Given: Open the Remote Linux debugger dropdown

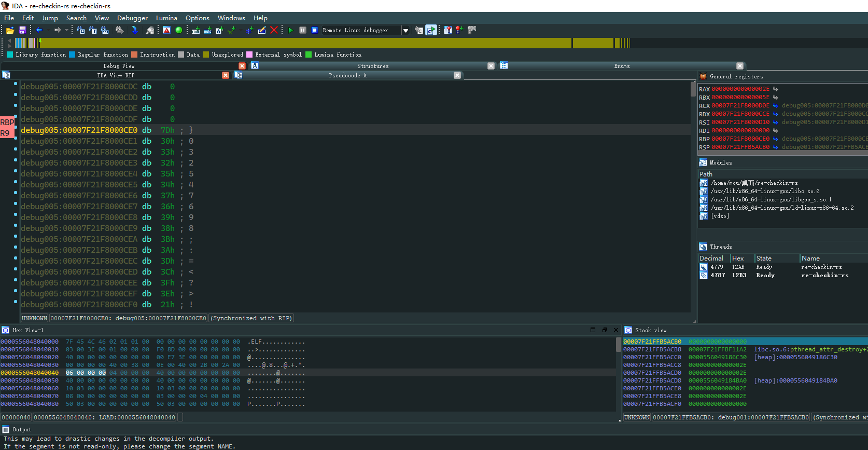Looking at the screenshot, I should coord(405,31).
